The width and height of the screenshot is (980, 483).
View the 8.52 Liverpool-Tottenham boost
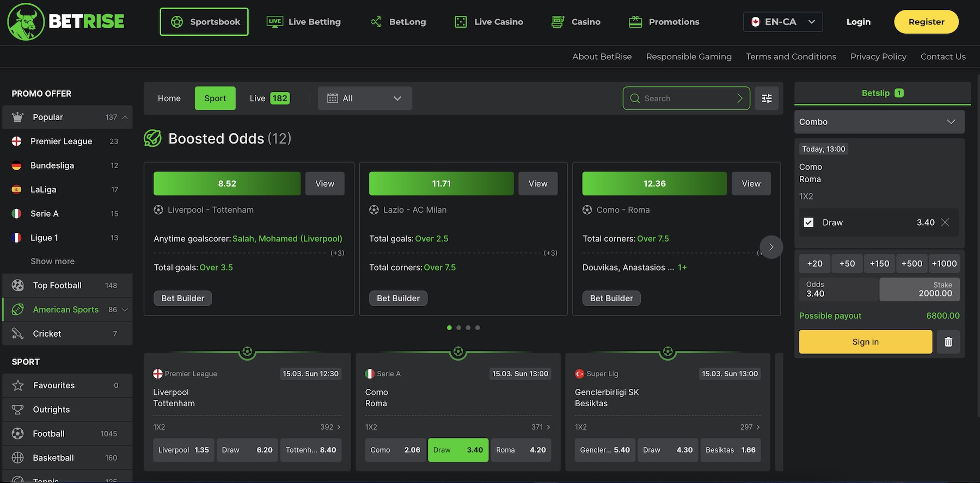pyautogui.click(x=325, y=183)
